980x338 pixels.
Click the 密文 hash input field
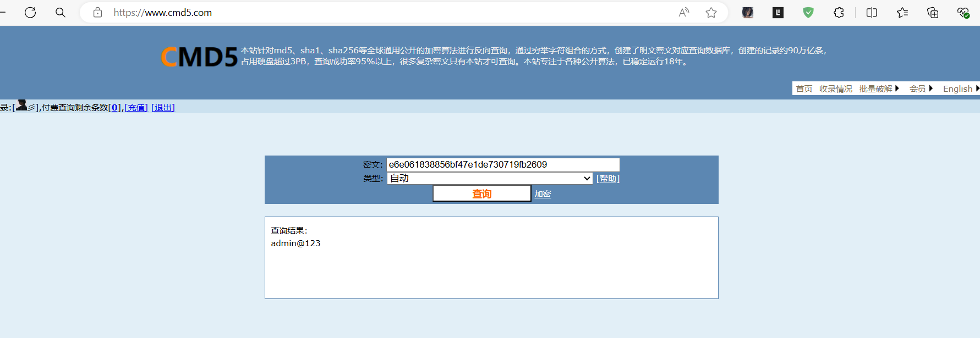pos(503,165)
